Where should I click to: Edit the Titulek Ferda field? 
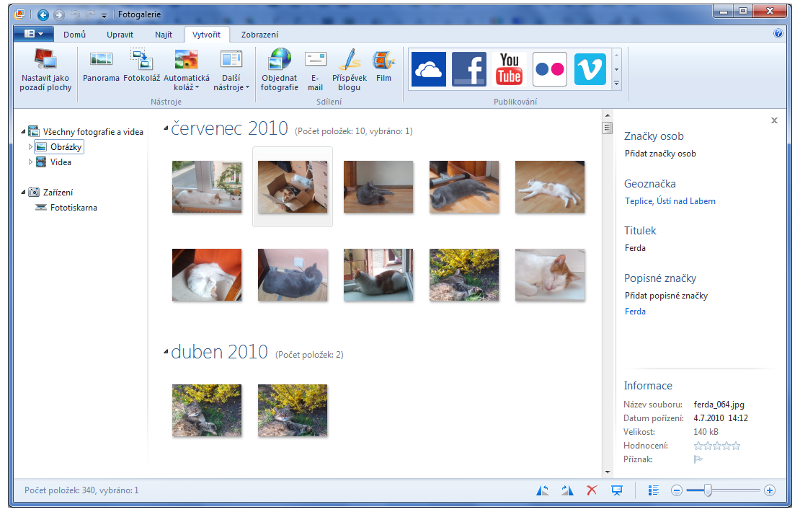tap(635, 248)
